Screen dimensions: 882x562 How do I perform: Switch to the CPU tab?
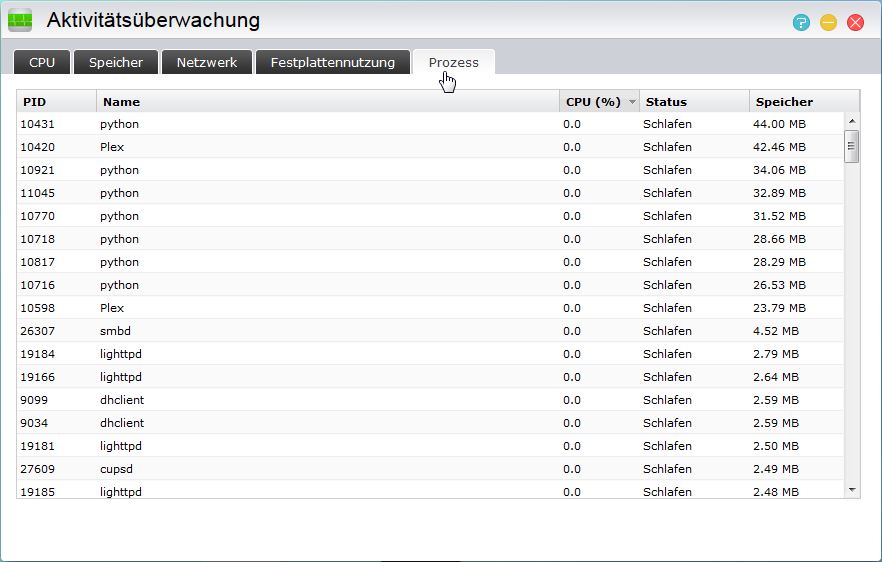[42, 62]
